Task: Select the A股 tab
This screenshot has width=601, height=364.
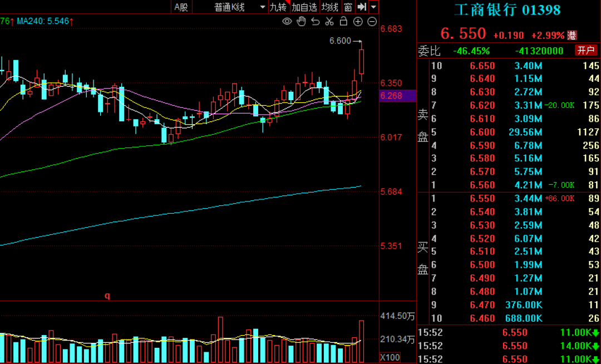Action: [x=181, y=7]
